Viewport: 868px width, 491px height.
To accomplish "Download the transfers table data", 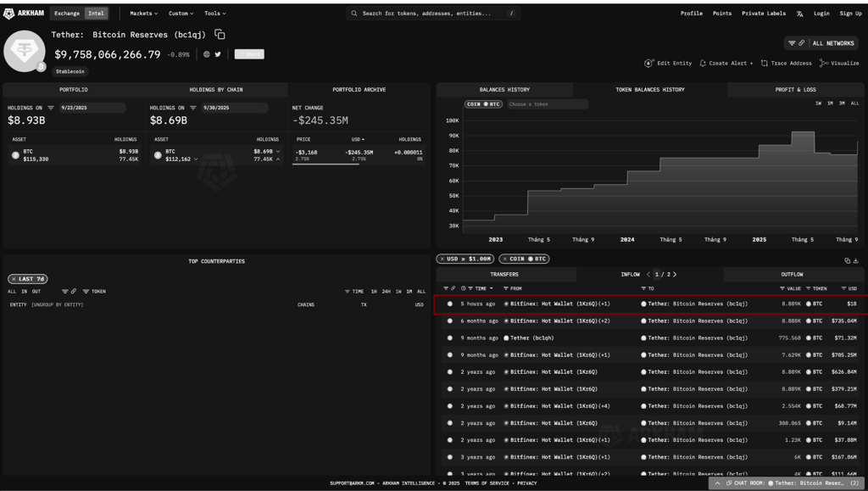I will coord(855,260).
